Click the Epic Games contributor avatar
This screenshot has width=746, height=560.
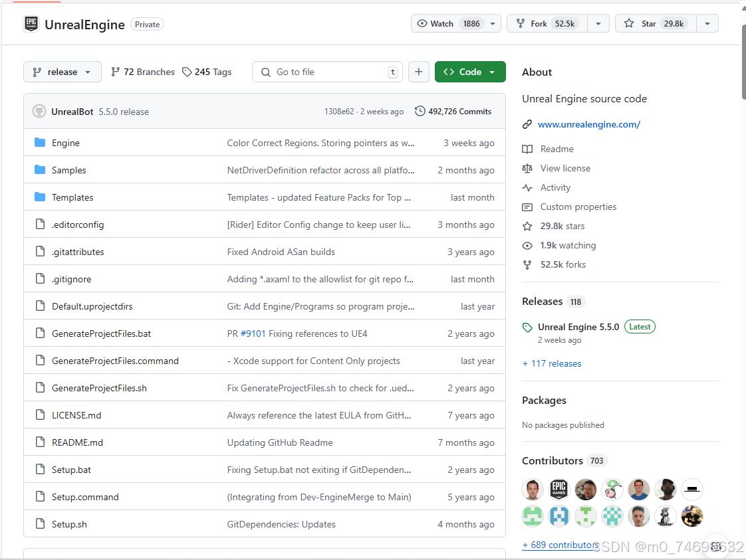click(x=559, y=489)
